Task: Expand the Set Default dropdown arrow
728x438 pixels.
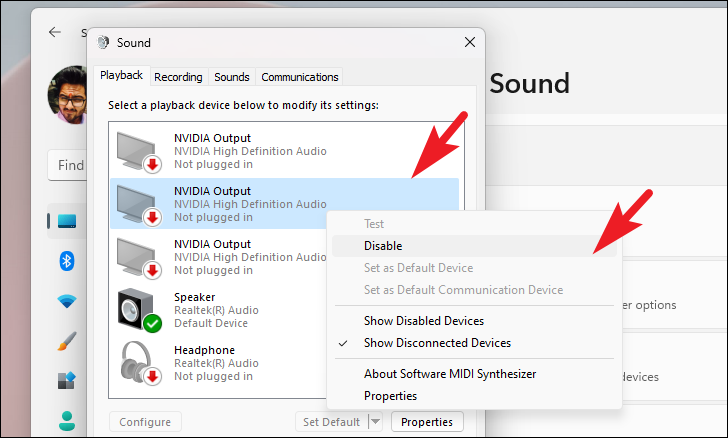Action: pos(376,422)
